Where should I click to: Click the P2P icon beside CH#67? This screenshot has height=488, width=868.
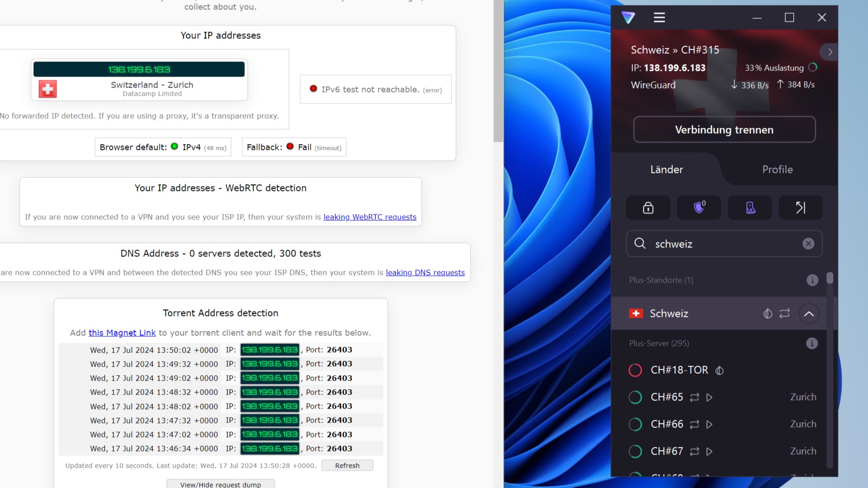695,451
